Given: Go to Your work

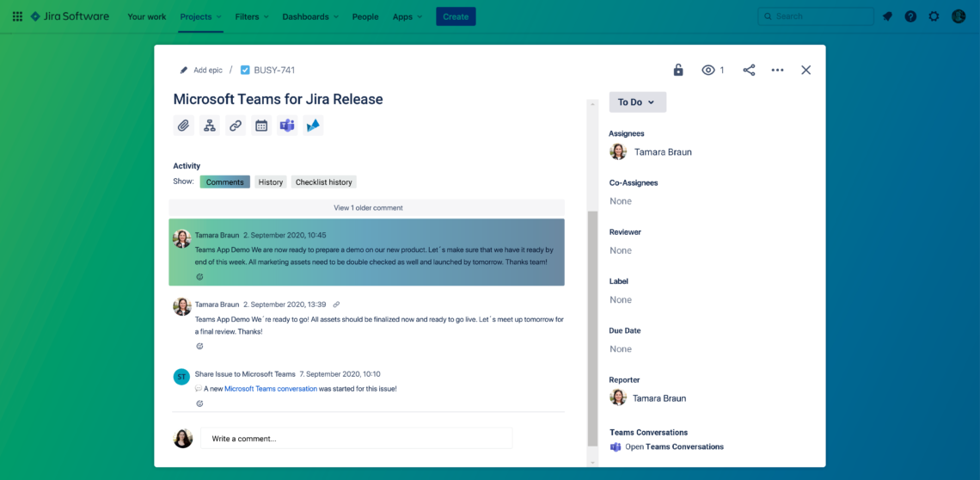Looking at the screenshot, I should pyautogui.click(x=146, y=17).
